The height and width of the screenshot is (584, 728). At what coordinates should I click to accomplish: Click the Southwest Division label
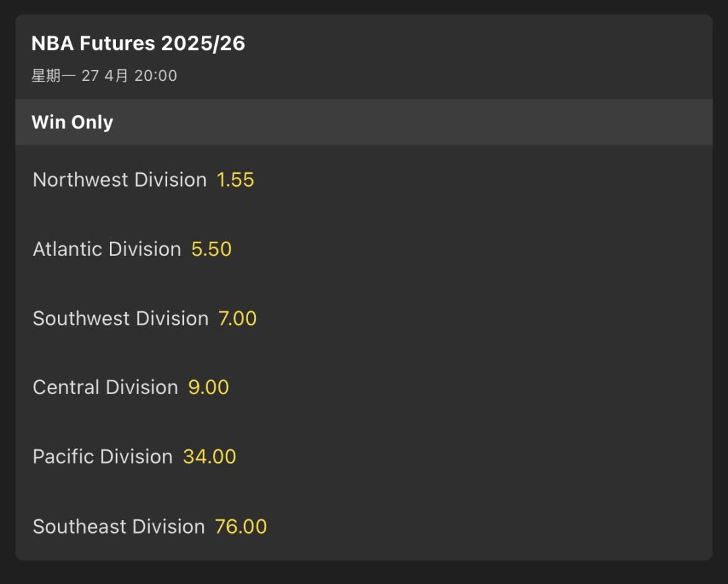click(x=121, y=319)
